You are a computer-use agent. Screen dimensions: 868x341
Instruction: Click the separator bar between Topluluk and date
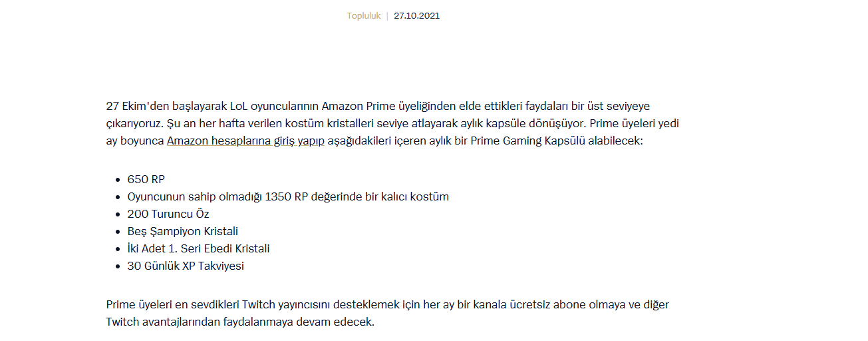387,16
